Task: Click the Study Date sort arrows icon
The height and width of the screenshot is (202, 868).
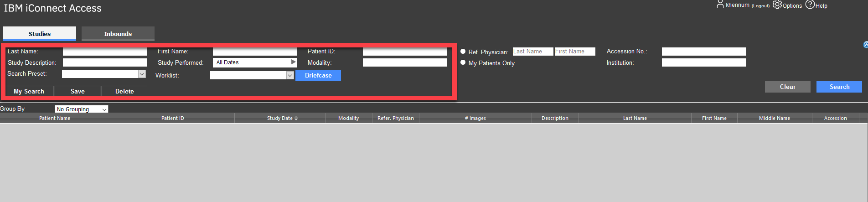Action: 296,119
